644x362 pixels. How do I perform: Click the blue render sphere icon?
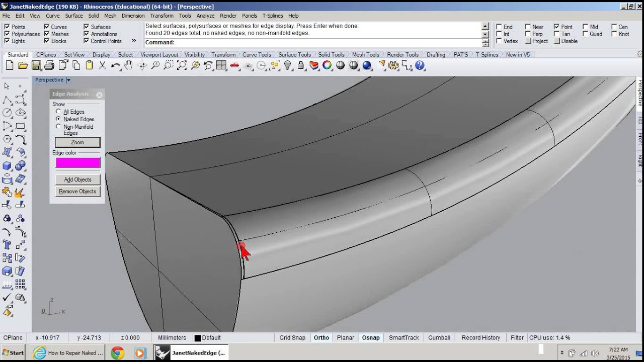(x=367, y=65)
